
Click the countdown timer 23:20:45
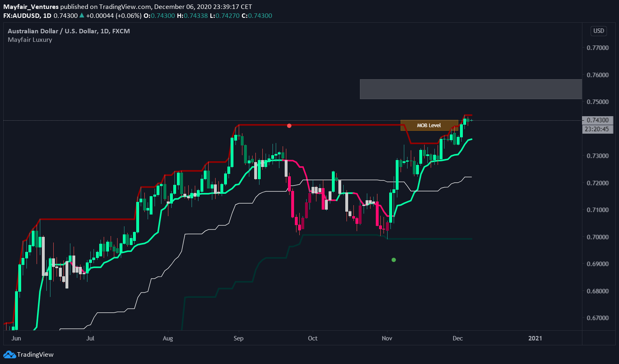pyautogui.click(x=597, y=129)
